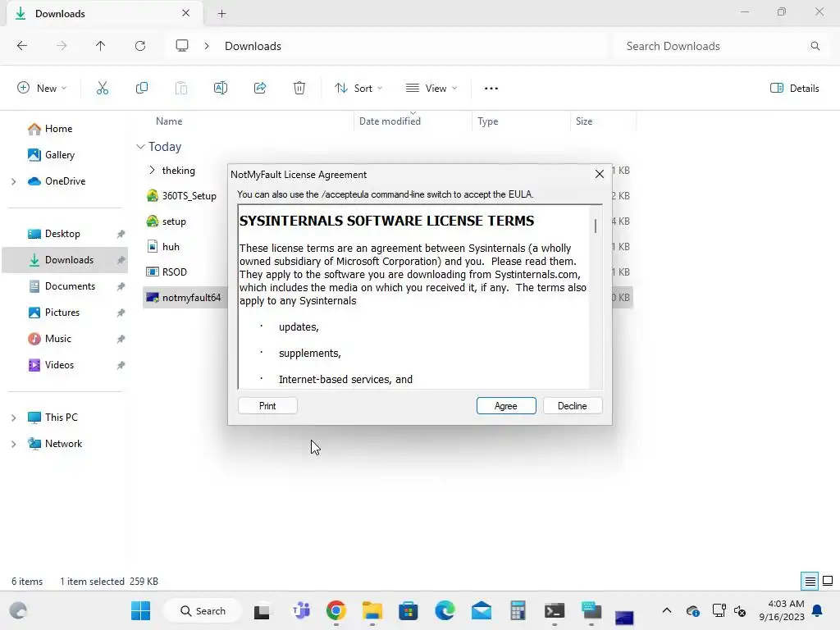Viewport: 840px width, 630px height.
Task: Expand the This PC tree node
Action: tap(14, 418)
